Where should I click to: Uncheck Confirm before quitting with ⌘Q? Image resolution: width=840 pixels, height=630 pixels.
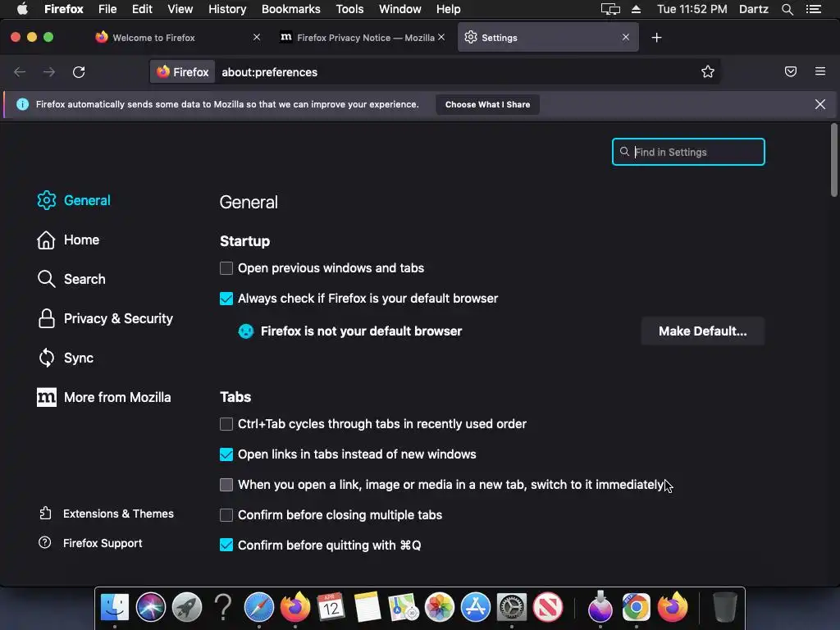pyautogui.click(x=226, y=545)
